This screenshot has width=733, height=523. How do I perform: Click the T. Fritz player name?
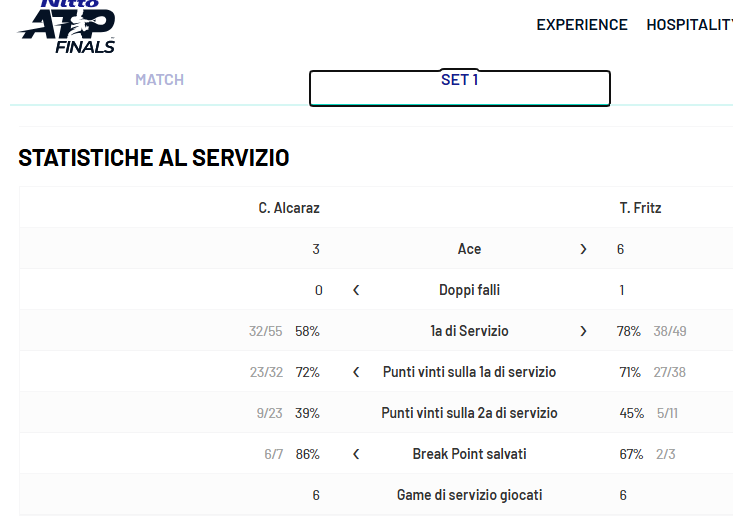coord(640,208)
